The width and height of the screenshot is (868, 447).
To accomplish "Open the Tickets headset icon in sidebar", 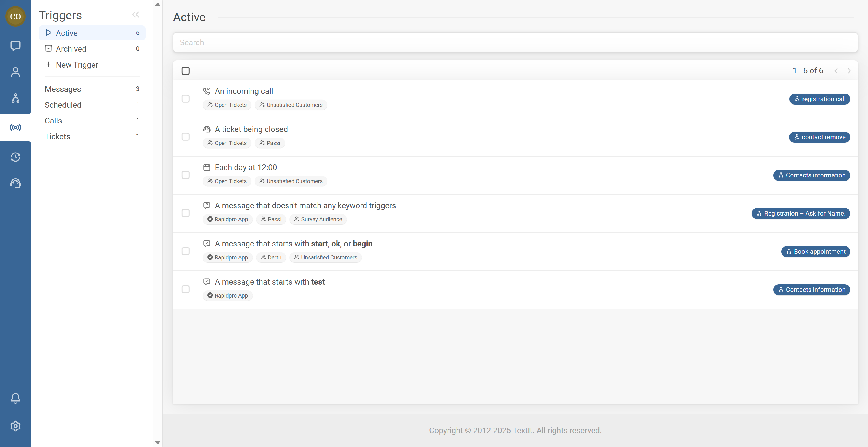I will [x=15, y=183].
